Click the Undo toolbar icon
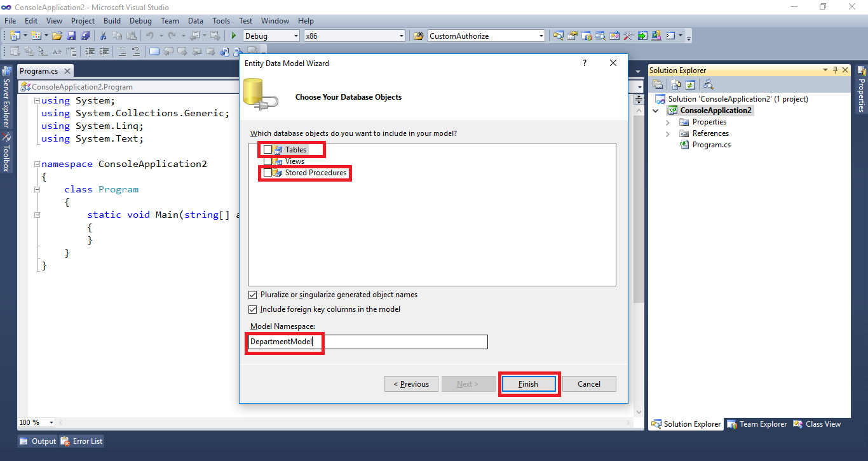868x461 pixels. [151, 36]
